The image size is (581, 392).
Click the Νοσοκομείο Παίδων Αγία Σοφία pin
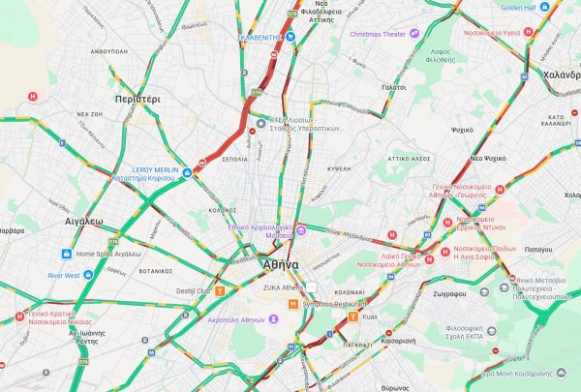[445, 253]
